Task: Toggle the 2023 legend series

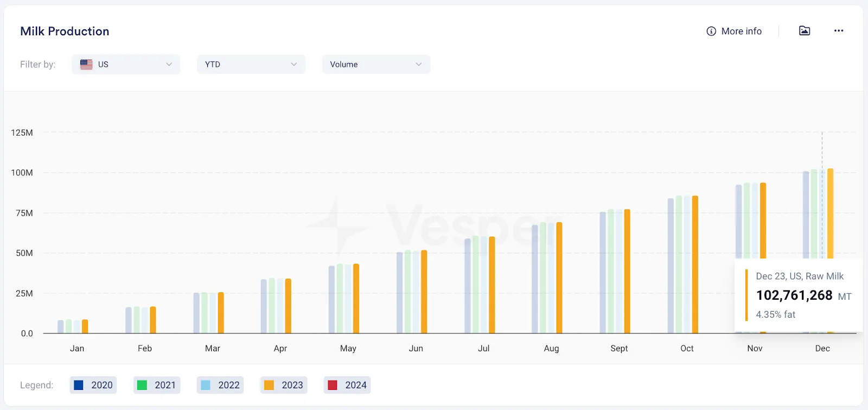Action: click(284, 385)
